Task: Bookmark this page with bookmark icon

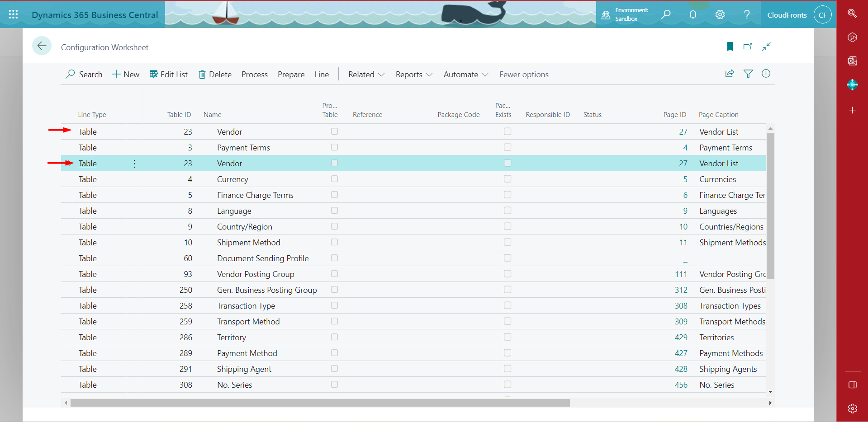Action: (x=730, y=47)
